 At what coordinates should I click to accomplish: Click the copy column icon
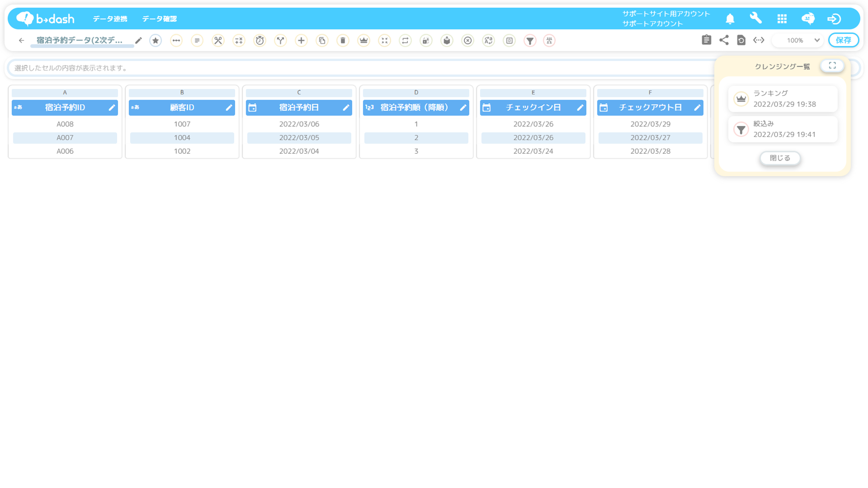pos(322,40)
